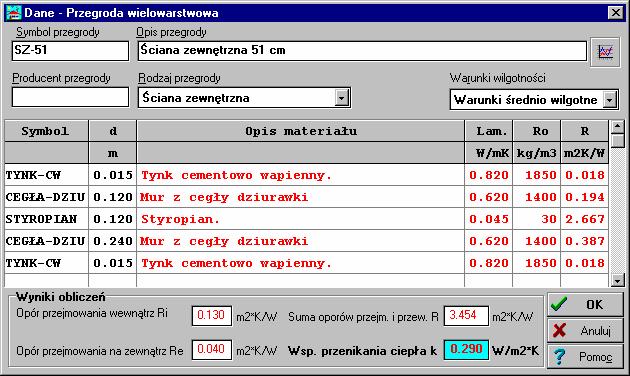
Task: Select the STYROPIAN symbol cell
Action: click(x=46, y=219)
